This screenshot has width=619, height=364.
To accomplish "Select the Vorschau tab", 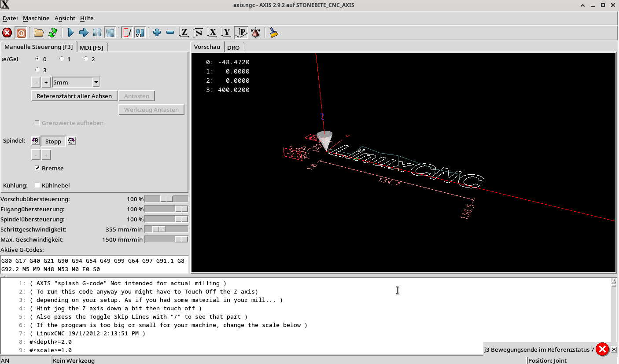I will (x=207, y=47).
